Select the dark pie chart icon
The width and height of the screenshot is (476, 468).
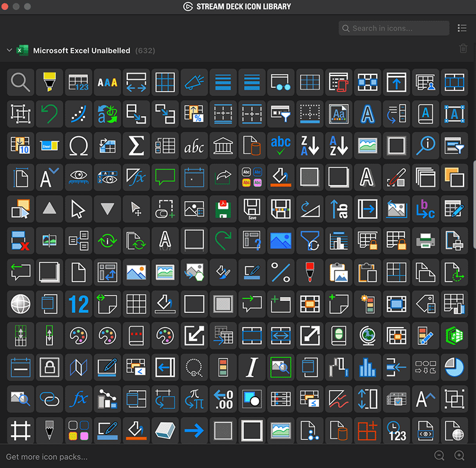pyautogui.click(x=454, y=368)
